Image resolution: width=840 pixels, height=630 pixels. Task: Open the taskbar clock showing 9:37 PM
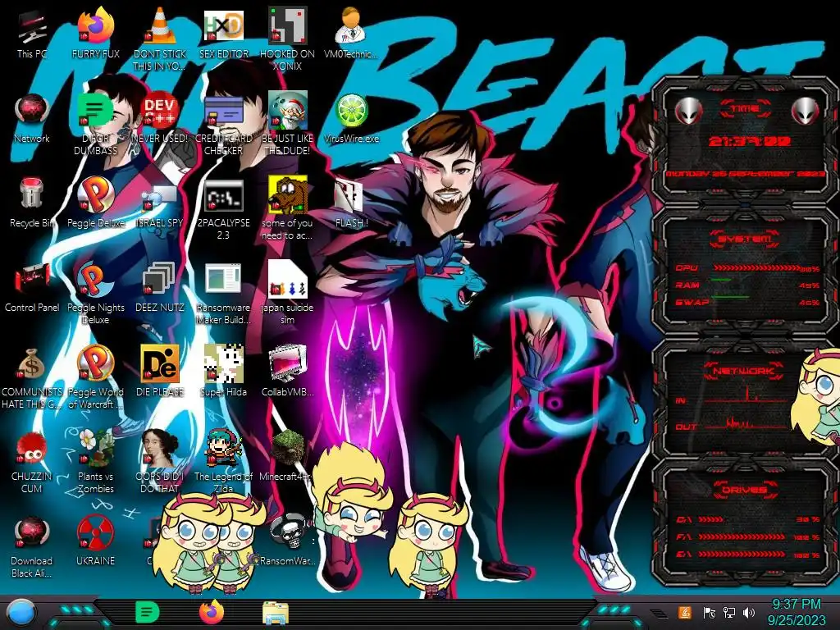pyautogui.click(x=796, y=612)
